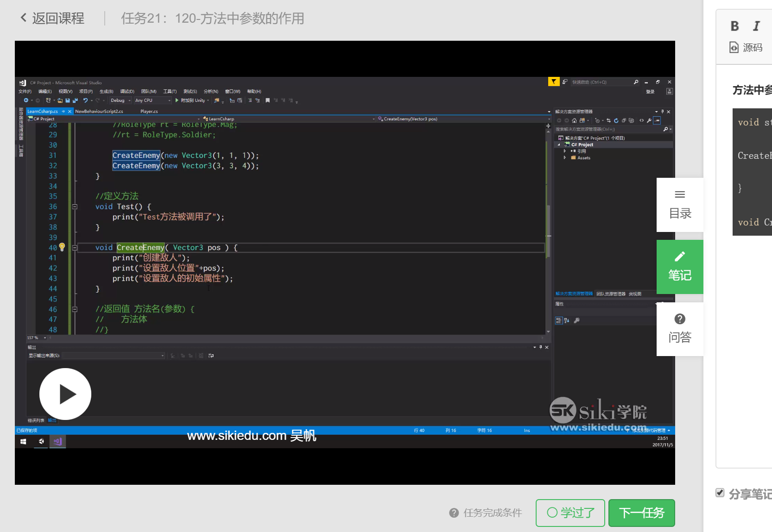Open 调试(D) menu in the Visual Studio video
Viewport: 772px width, 532px height.
[x=127, y=91]
